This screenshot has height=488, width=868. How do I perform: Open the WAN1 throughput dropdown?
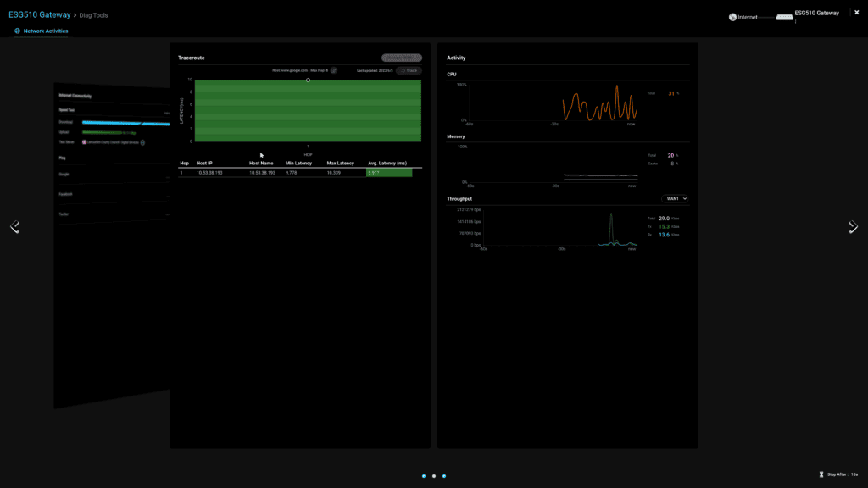(674, 199)
